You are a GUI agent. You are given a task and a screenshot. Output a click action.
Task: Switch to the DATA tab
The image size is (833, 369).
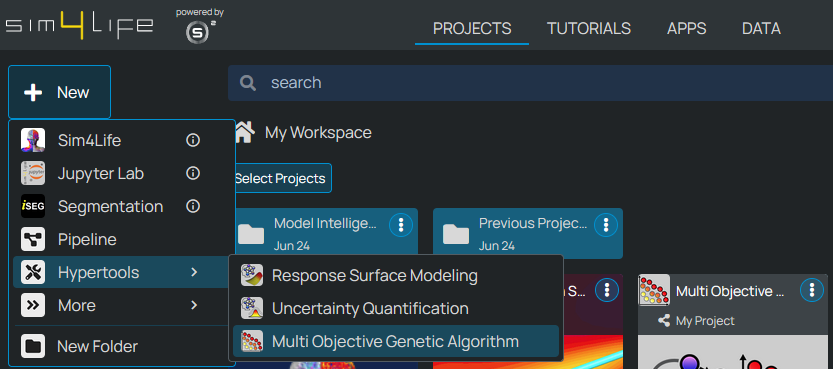click(761, 28)
